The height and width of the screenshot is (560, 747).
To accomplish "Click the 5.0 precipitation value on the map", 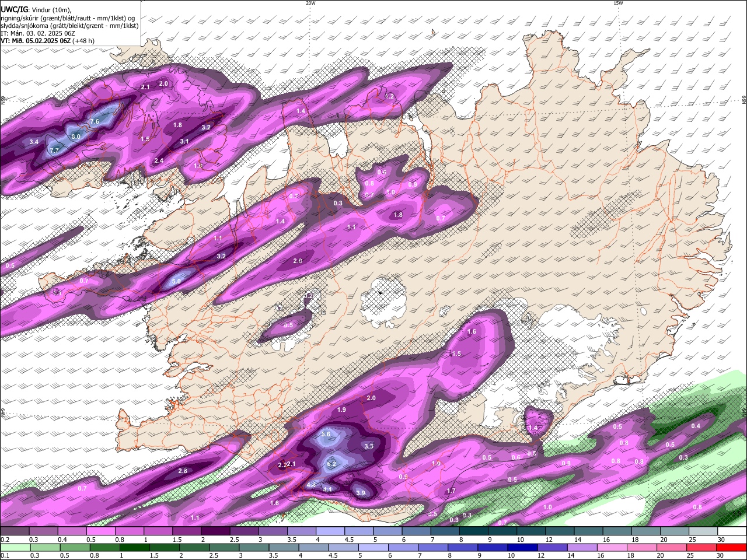I will (176, 282).
